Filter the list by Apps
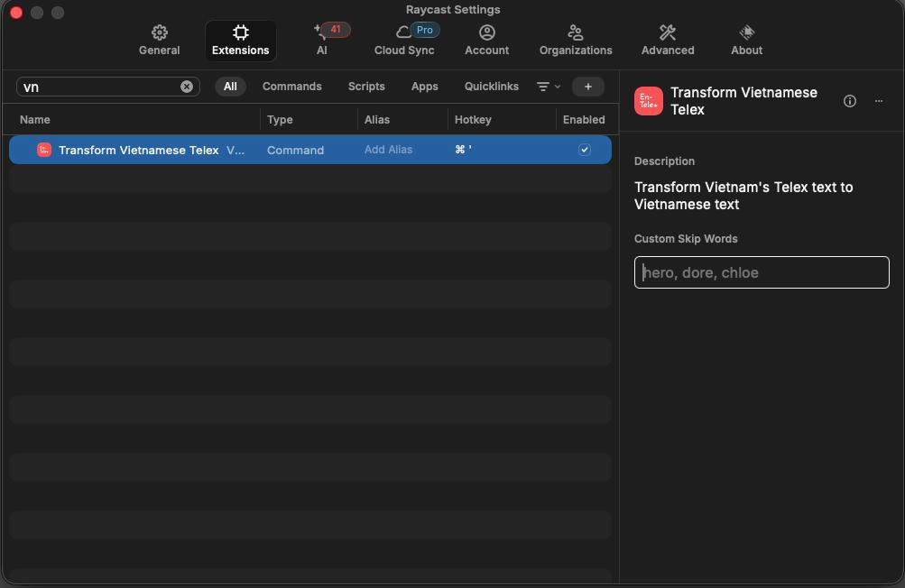905x588 pixels. click(425, 87)
